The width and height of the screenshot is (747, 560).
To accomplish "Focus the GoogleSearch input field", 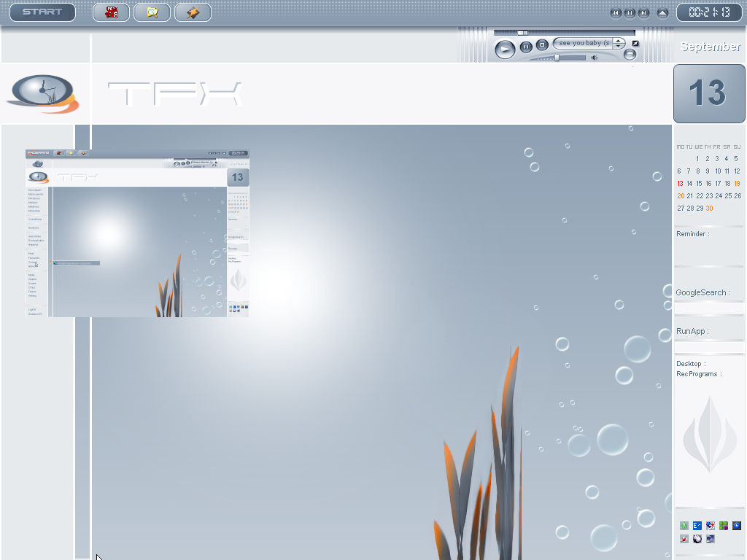I will 709,309.
